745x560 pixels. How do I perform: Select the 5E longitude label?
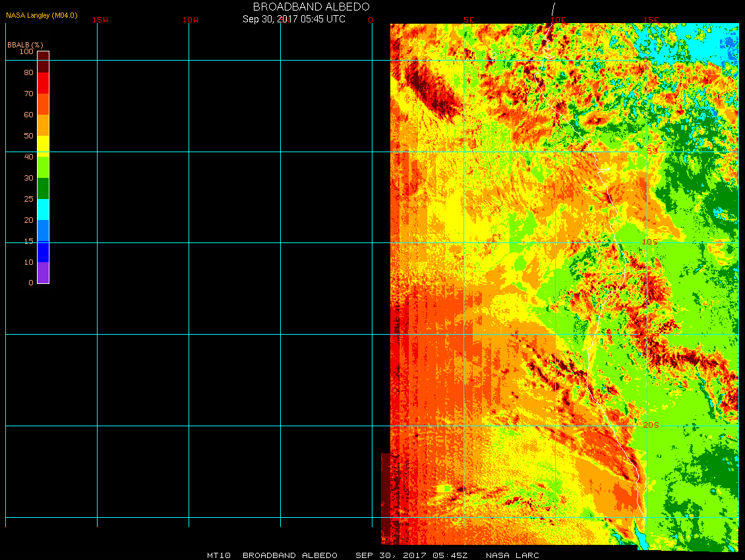click(469, 20)
